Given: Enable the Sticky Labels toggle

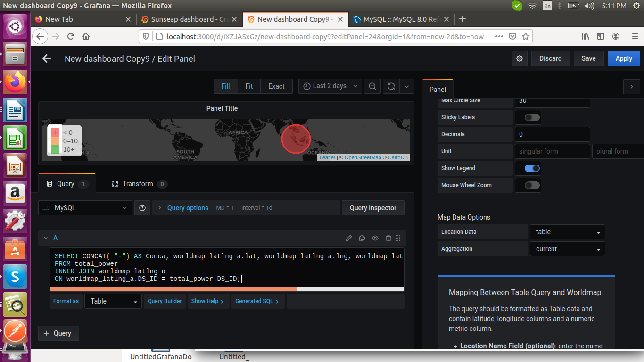Looking at the screenshot, I should 528,117.
